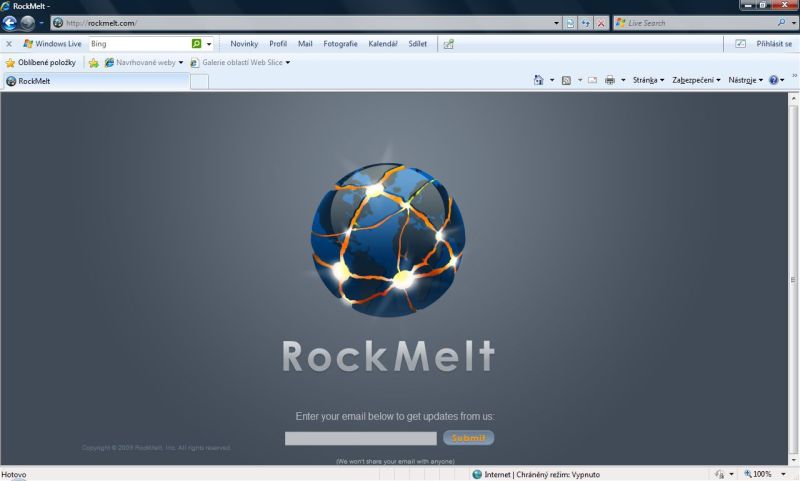This screenshot has width=800, height=481.
Task: Select the RockMelt tab
Action: click(x=96, y=81)
